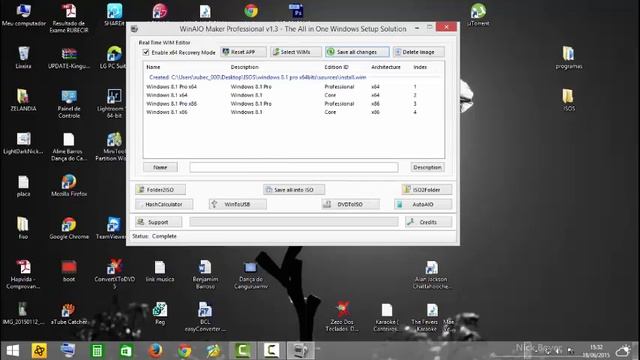Open Chrome from the taskbar
The image size is (640, 360).
pyautogui.click(x=184, y=351)
